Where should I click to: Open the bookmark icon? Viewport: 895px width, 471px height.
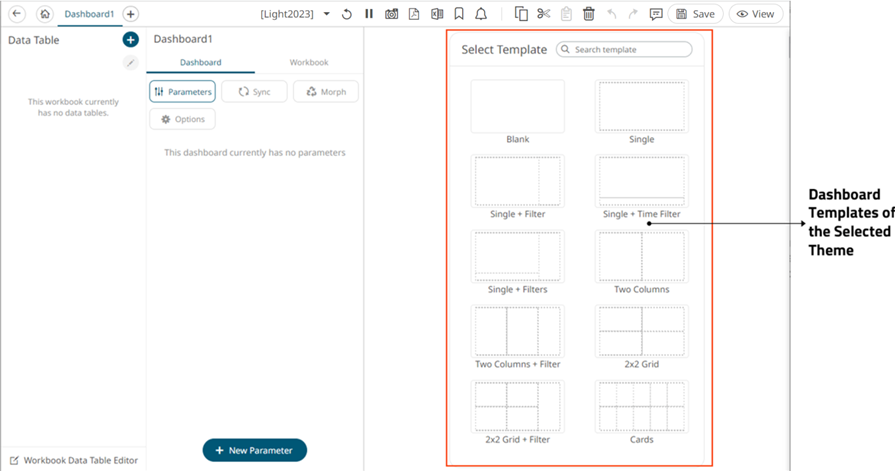coord(459,14)
